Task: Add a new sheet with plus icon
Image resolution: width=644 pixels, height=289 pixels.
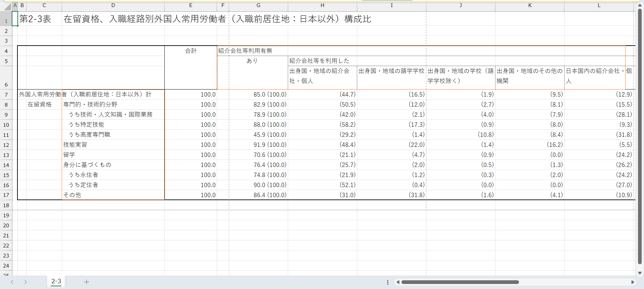Action: coord(87,282)
